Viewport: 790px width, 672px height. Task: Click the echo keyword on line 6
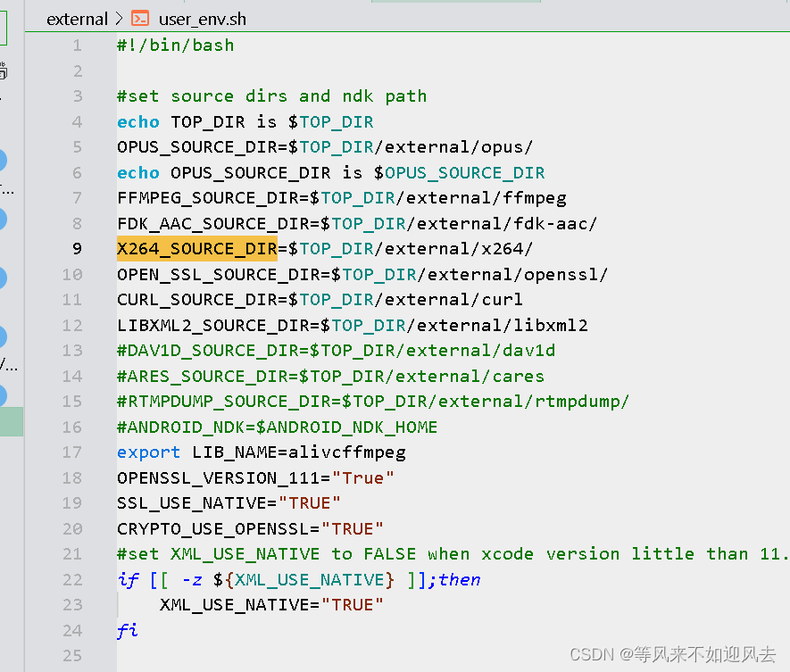coord(137,172)
